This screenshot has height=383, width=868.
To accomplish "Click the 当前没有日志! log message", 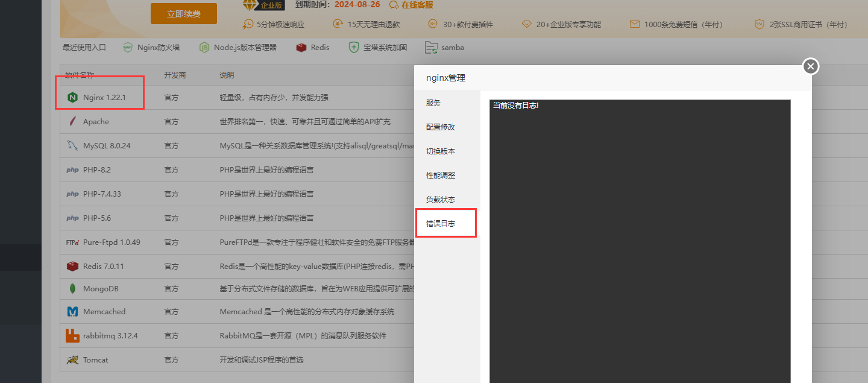I will tap(515, 106).
